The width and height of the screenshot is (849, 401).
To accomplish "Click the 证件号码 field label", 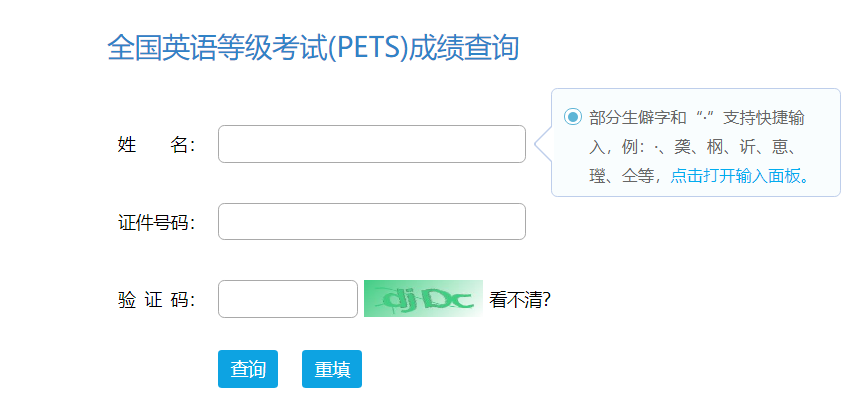I will pos(156,222).
